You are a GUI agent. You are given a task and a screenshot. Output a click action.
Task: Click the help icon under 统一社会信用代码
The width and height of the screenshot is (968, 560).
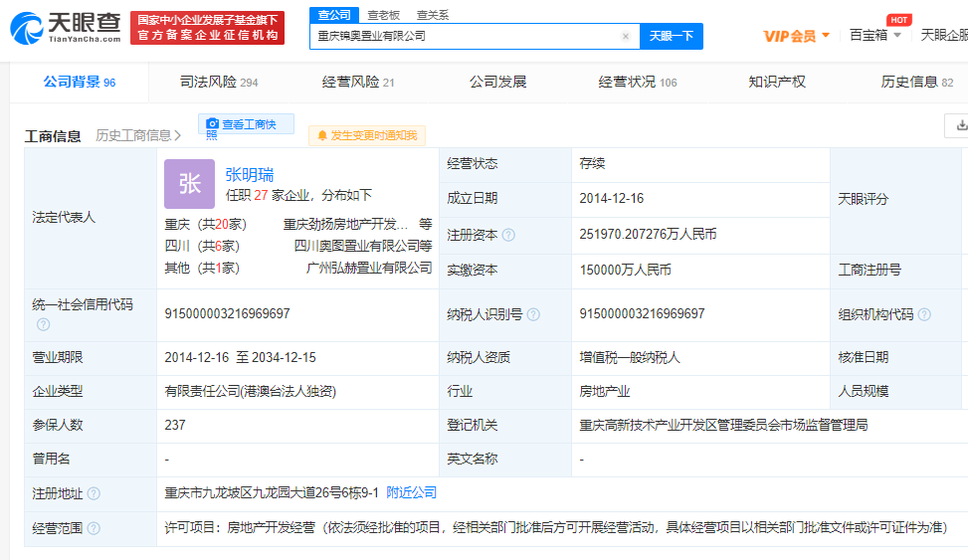[43, 324]
